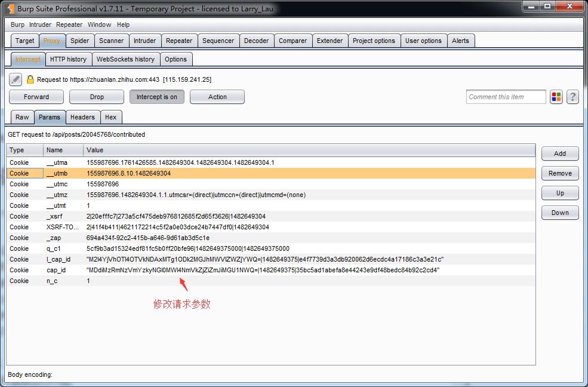This screenshot has width=588, height=387.
Task: Remove the selected parameter
Action: 560,173
